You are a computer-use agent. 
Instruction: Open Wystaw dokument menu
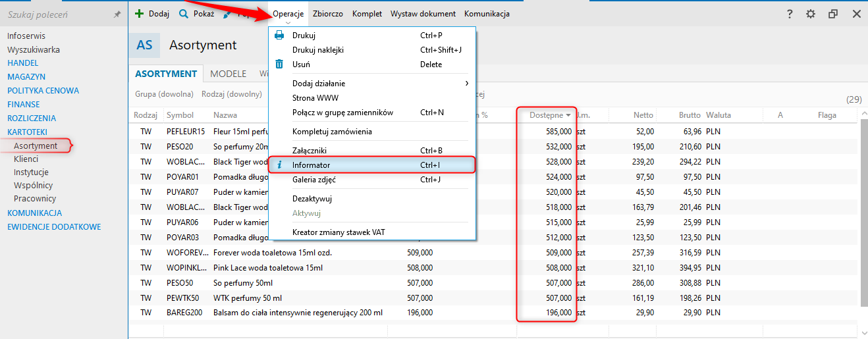point(423,14)
